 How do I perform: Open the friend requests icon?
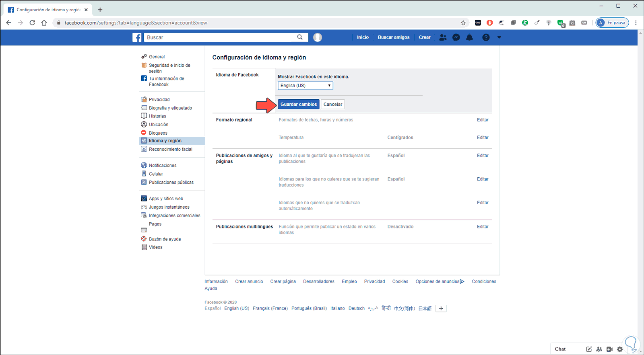coord(443,37)
